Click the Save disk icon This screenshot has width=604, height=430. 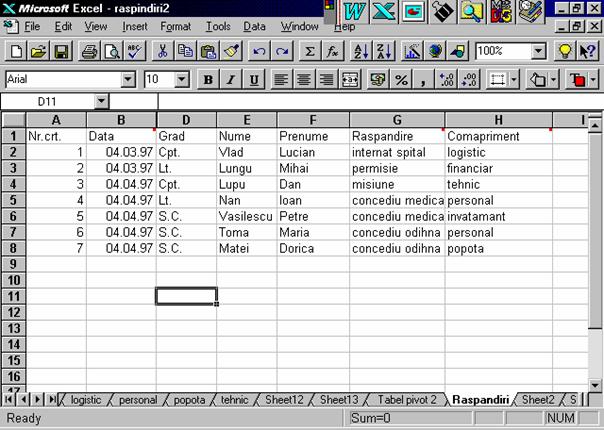click(59, 51)
